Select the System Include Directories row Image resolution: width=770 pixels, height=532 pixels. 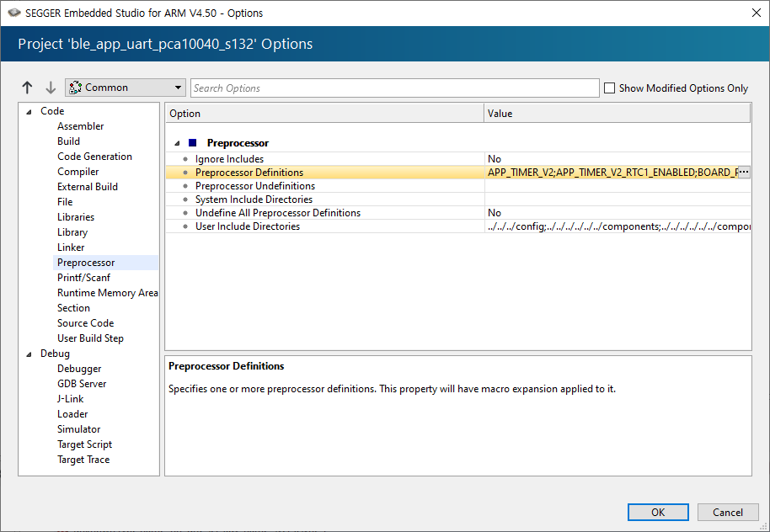pos(457,199)
